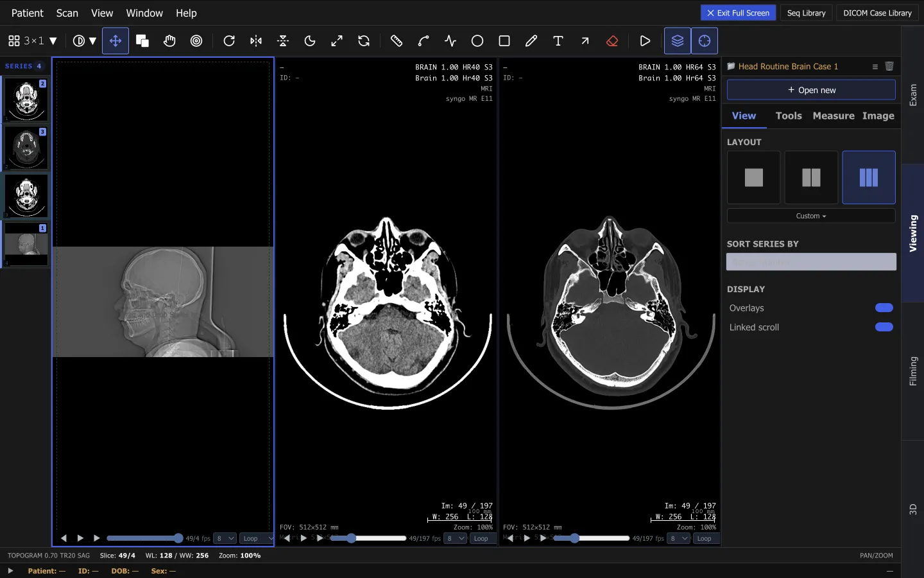This screenshot has height=578, width=924.
Task: Step to previous slice in topogram viewport
Action: click(64, 538)
